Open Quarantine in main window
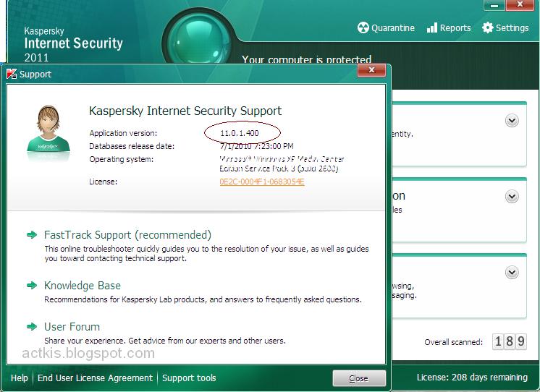Image resolution: width=540 pixels, height=392 pixels. click(x=386, y=28)
